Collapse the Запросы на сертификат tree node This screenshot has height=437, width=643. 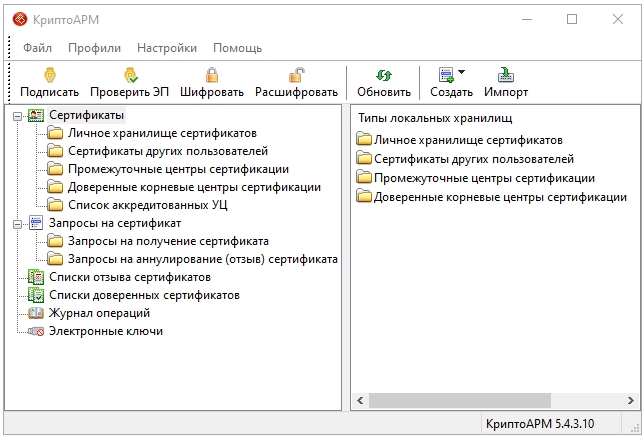17,224
